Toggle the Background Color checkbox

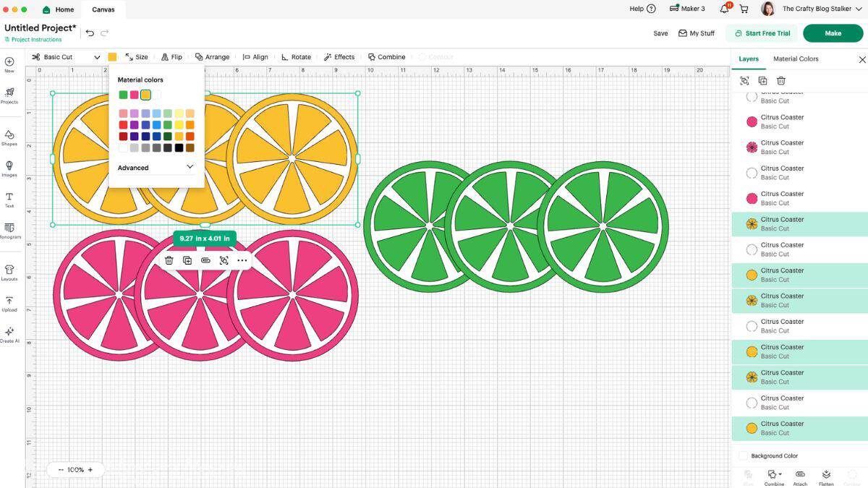[x=743, y=455]
